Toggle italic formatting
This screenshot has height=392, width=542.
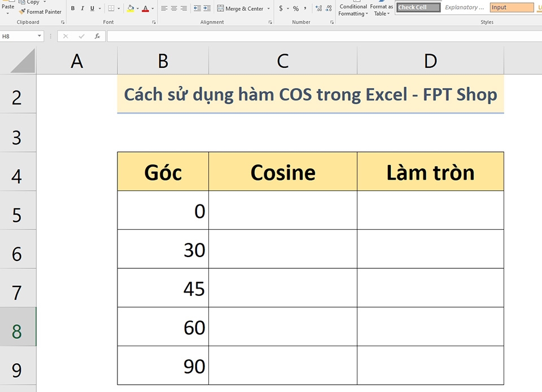click(82, 8)
